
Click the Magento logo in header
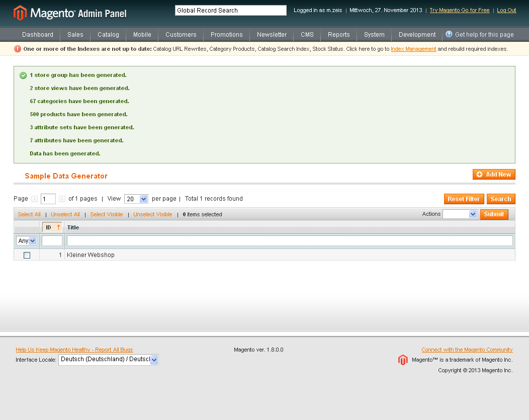coord(70,13)
